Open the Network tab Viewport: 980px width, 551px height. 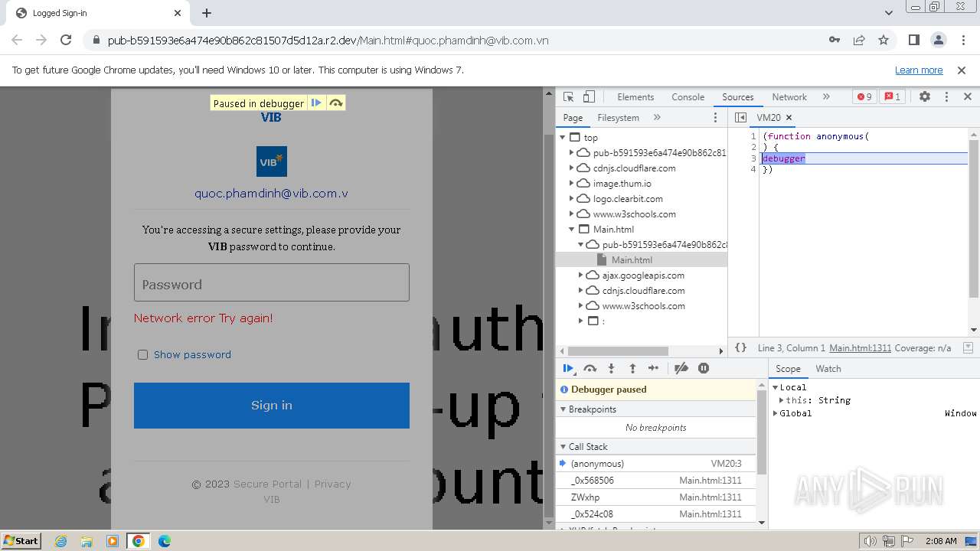[789, 97]
